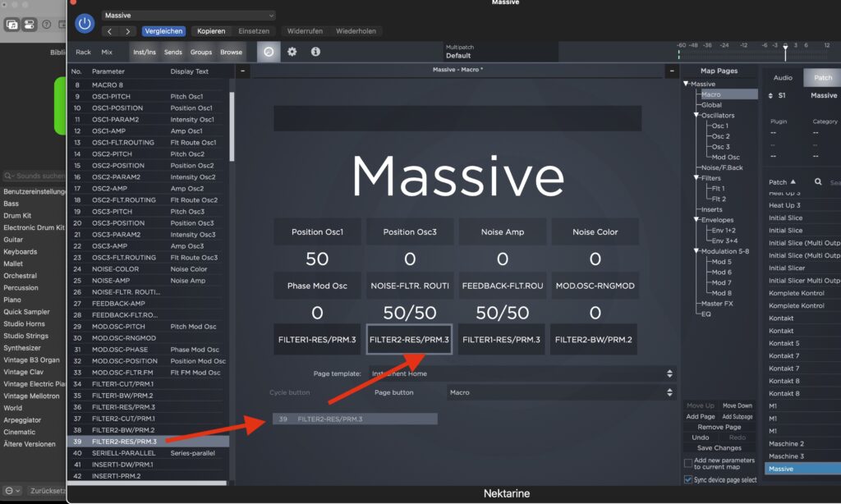Viewport: 841px width, 504px height.
Task: Collapse the Modulation 5-8 tree node
Action: point(696,251)
